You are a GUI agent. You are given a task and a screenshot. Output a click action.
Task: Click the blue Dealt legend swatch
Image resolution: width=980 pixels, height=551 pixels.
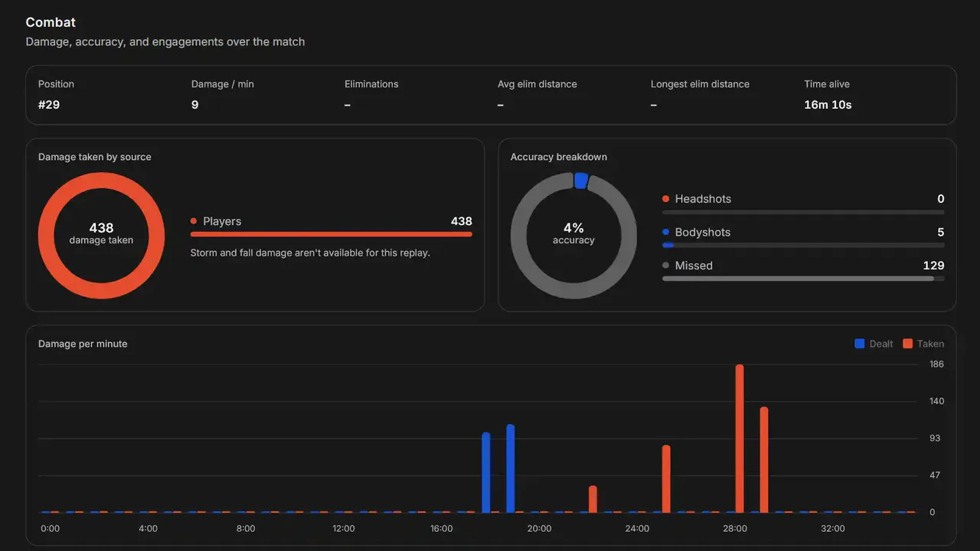pyautogui.click(x=860, y=344)
